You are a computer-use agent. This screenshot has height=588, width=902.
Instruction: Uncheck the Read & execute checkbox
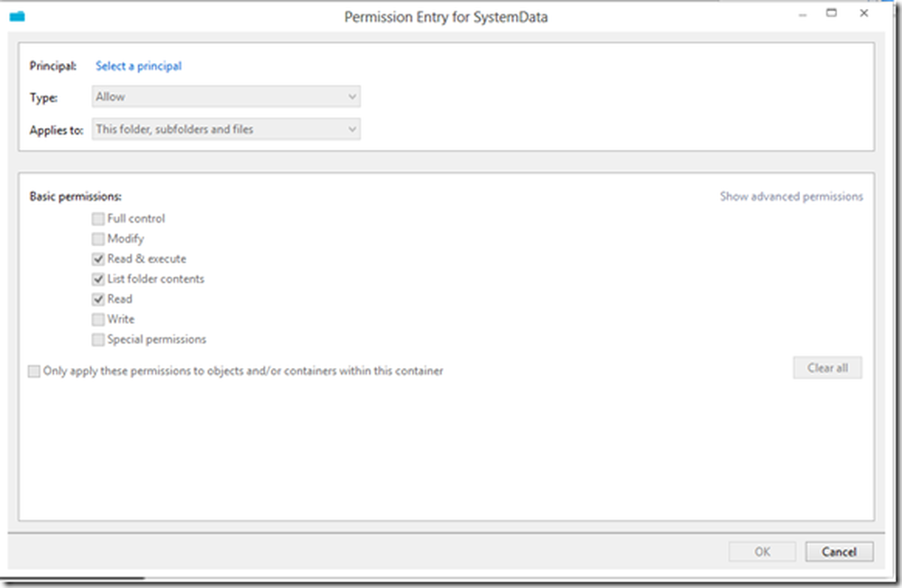pos(97,259)
